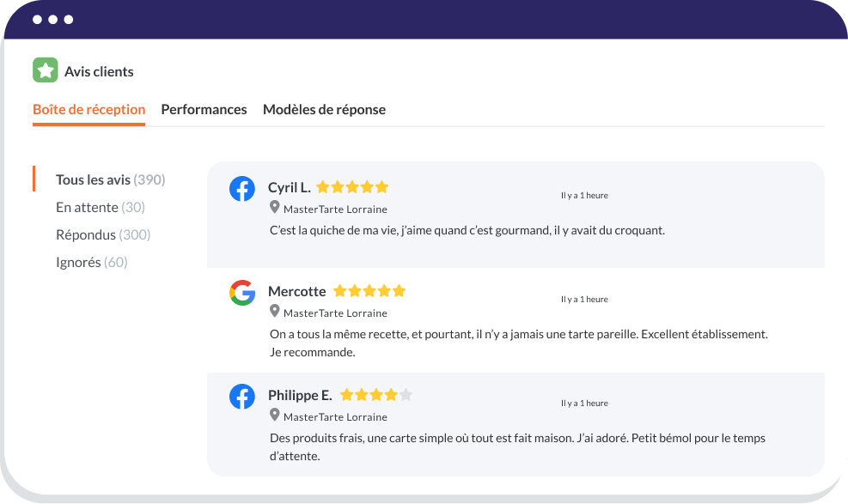Image resolution: width=848 pixels, height=504 pixels.
Task: Click Philippe E.'s four-star rating
Action: tap(376, 395)
